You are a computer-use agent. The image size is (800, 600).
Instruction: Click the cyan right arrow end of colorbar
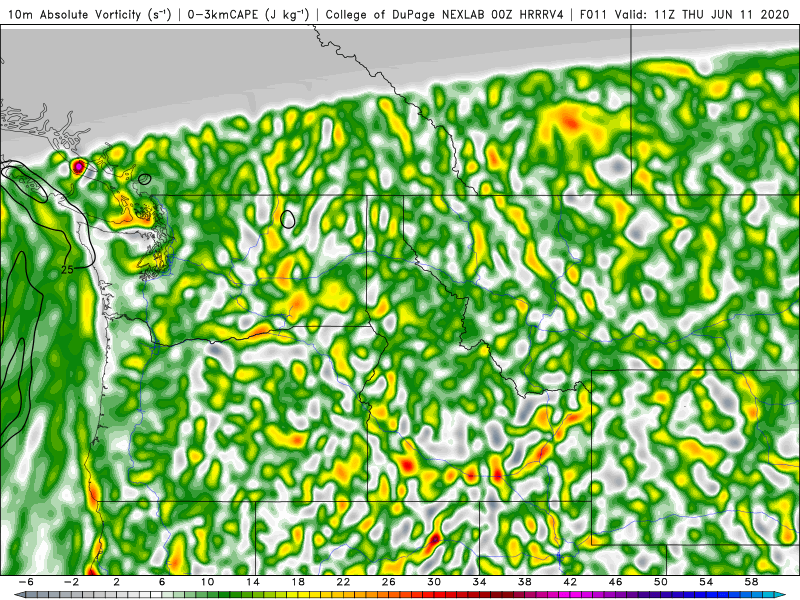click(x=781, y=594)
